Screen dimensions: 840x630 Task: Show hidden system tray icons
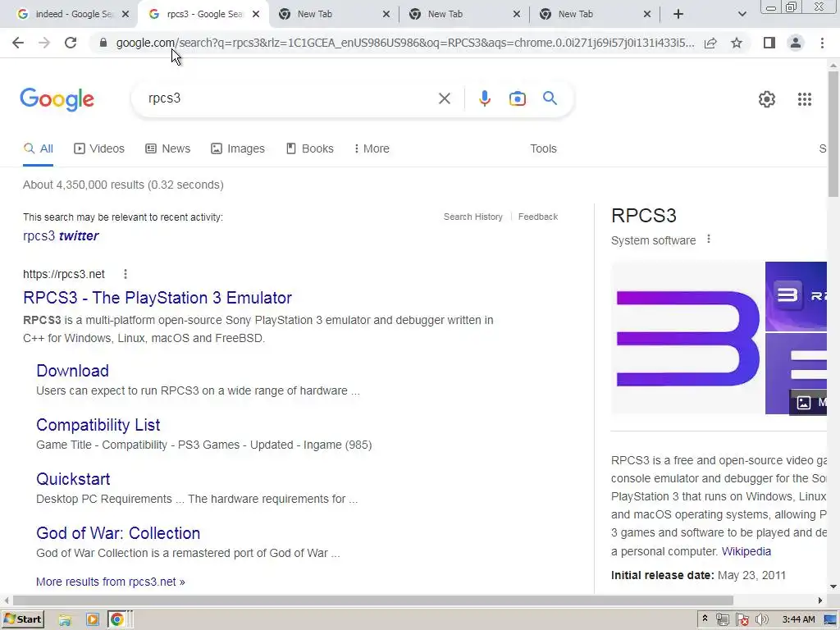[x=705, y=619]
